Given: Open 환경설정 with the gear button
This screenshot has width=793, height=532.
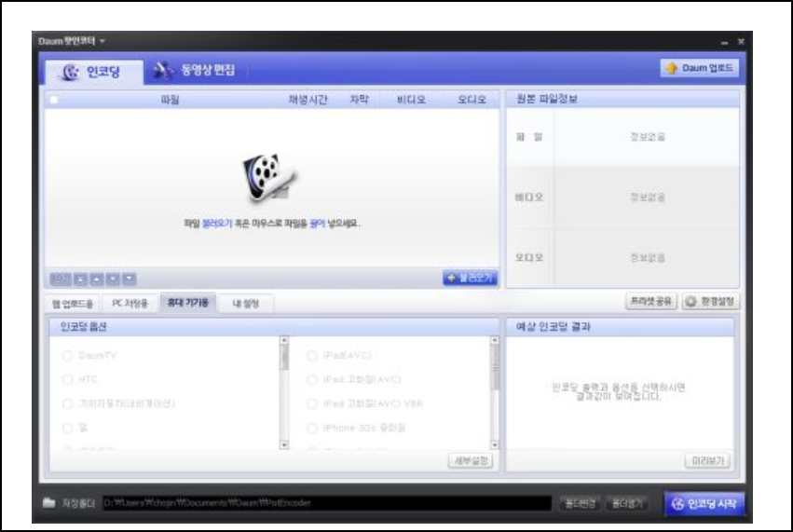Looking at the screenshot, I should click(711, 301).
